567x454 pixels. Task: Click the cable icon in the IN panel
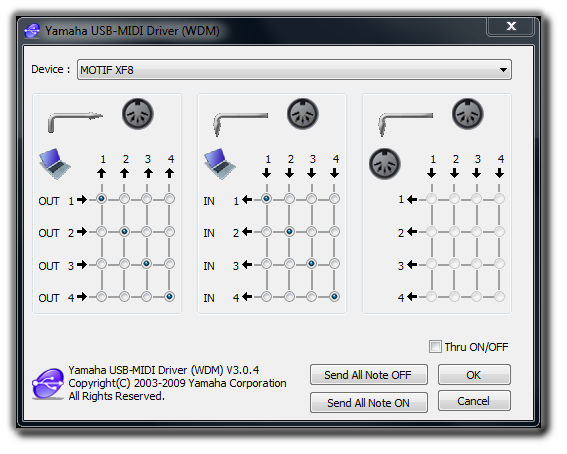pos(240,124)
